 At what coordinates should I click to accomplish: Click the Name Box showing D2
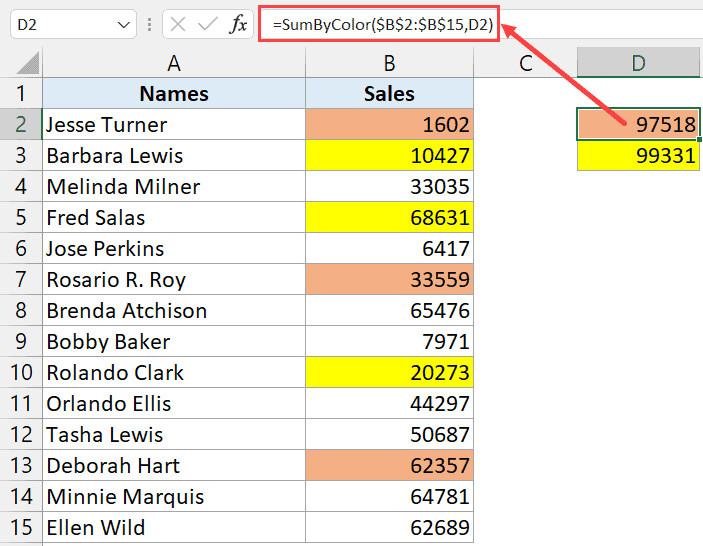point(60,25)
